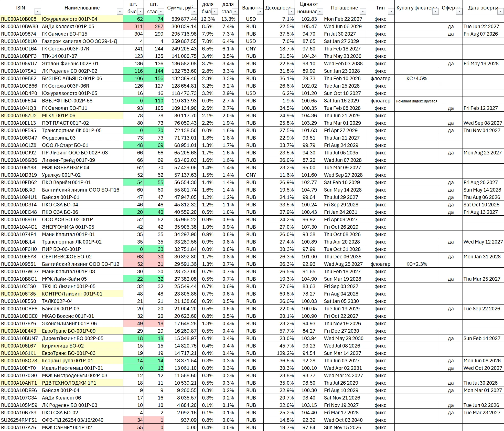Click the sum value 539 877.44
This screenshot has width=504, height=431.
[180, 19]
